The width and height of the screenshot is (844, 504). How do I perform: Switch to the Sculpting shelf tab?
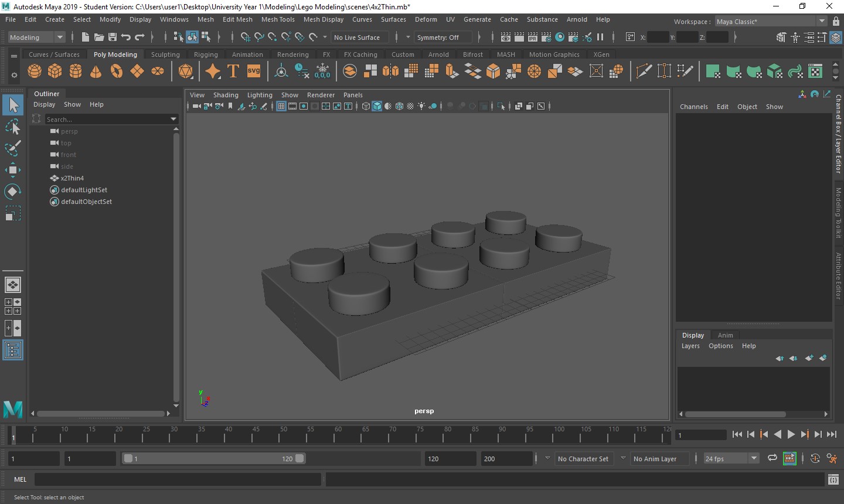165,55
